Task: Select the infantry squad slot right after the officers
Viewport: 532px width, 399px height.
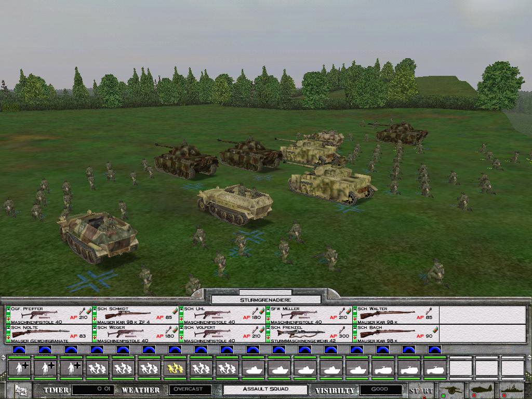Action: [97, 368]
